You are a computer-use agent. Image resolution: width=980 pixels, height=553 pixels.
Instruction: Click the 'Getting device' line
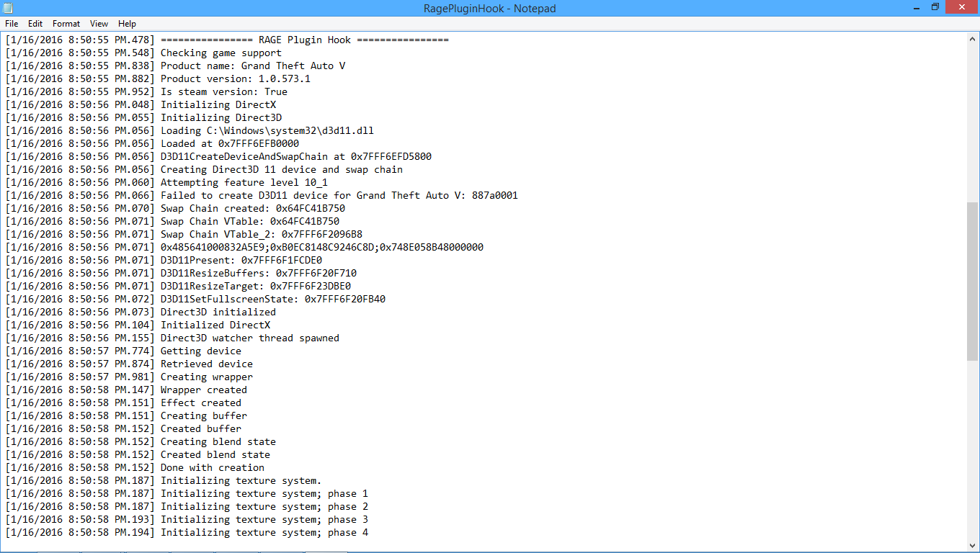[x=123, y=351]
